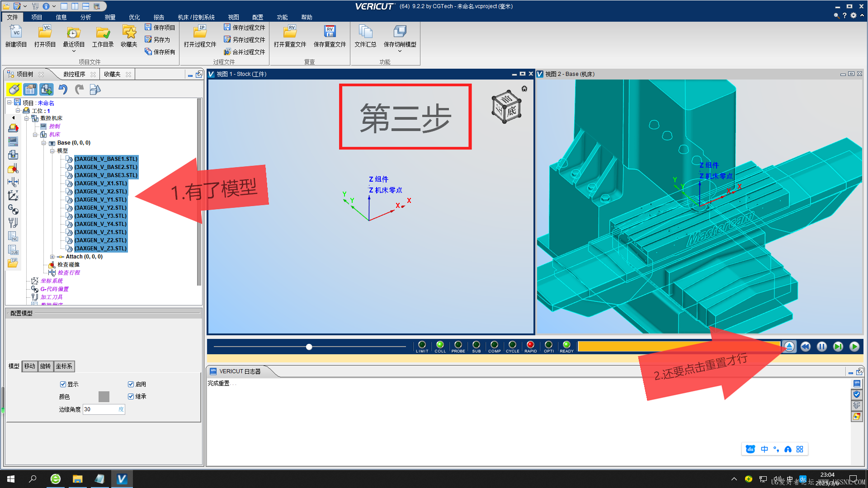Click 保存过程文件 button
This screenshot has height=488, width=868.
tap(245, 28)
